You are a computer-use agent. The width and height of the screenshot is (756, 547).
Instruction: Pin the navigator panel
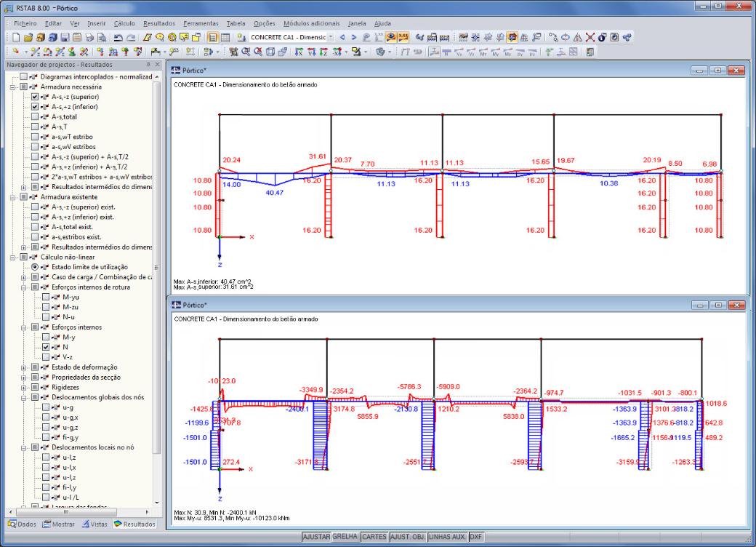[148, 64]
